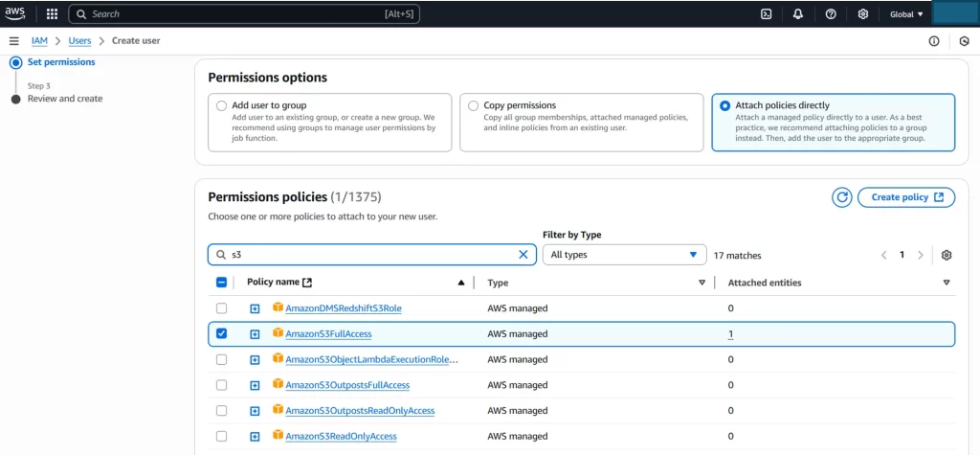This screenshot has height=455, width=980.
Task: Open the notifications bell
Action: [x=798, y=13]
